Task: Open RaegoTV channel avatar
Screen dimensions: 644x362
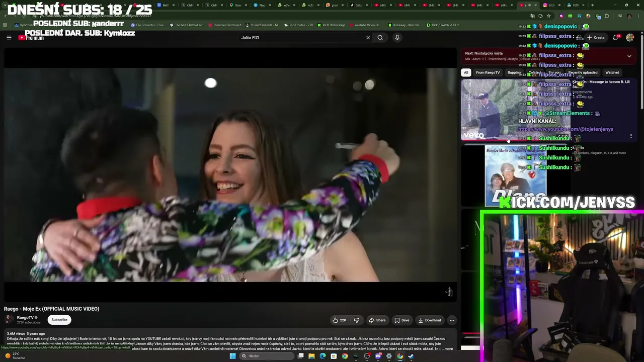Action: [x=9, y=320]
